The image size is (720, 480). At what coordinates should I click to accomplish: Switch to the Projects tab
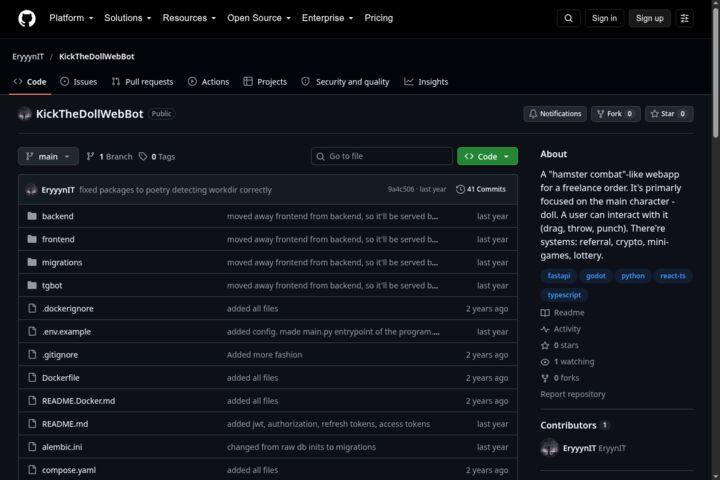click(x=265, y=82)
